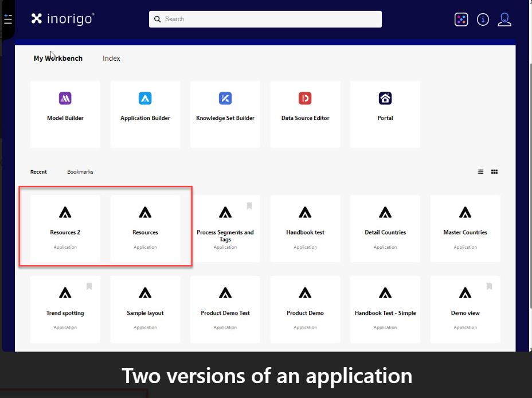Toggle bookmark on Demo view card
The width and height of the screenshot is (532, 398).
click(x=489, y=287)
